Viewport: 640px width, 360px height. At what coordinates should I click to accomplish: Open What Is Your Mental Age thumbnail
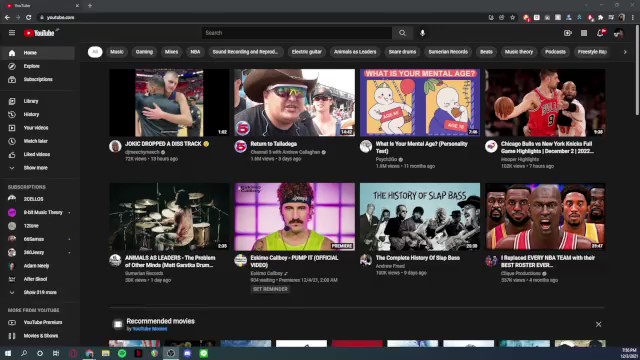pyautogui.click(x=420, y=102)
